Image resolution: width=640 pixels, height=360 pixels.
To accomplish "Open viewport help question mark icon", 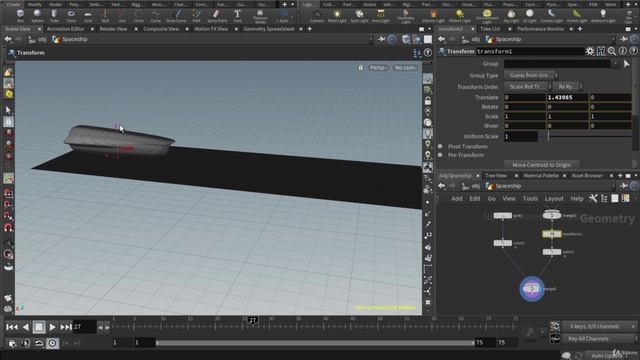I will click(x=427, y=53).
